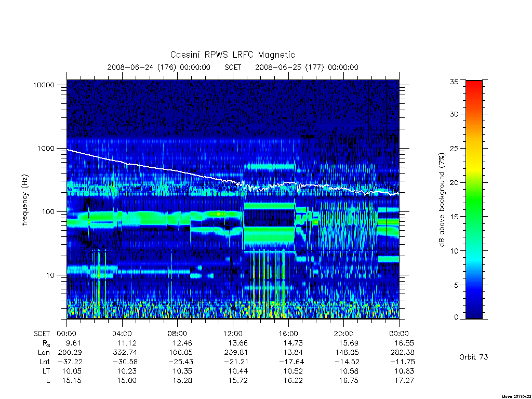
Task: Click the 20 colorbar tick label
Action: pyautogui.click(x=454, y=182)
